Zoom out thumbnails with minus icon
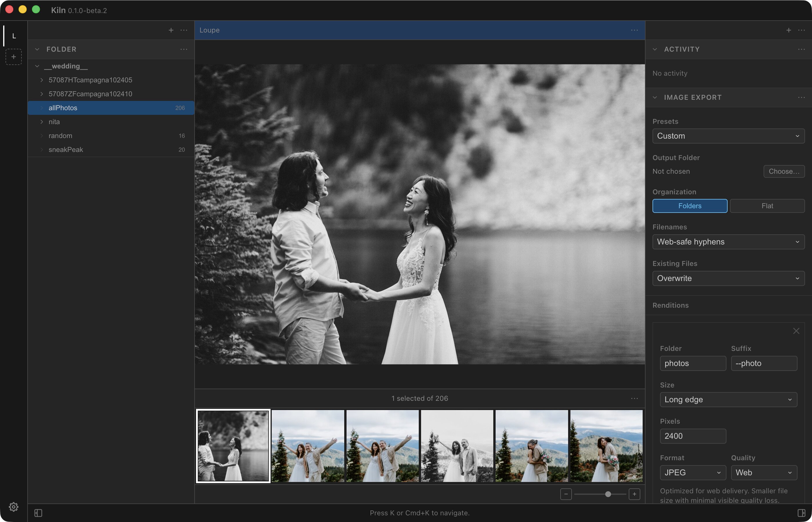812x522 pixels. click(566, 494)
